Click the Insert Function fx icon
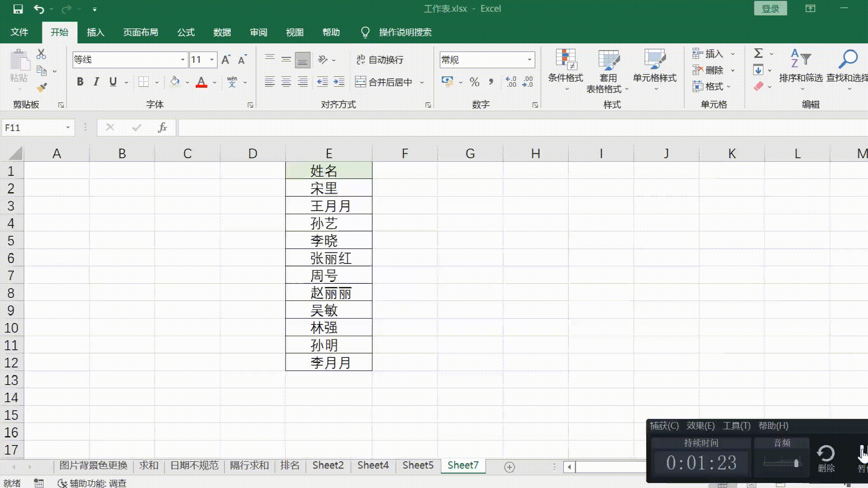Image resolution: width=868 pixels, height=488 pixels. (162, 128)
